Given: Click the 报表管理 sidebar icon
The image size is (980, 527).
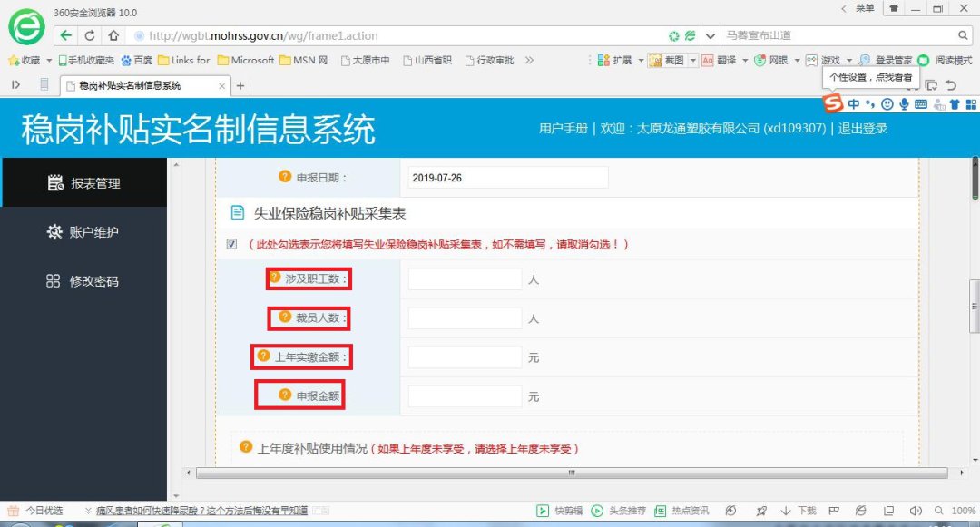Looking at the screenshot, I should [54, 182].
